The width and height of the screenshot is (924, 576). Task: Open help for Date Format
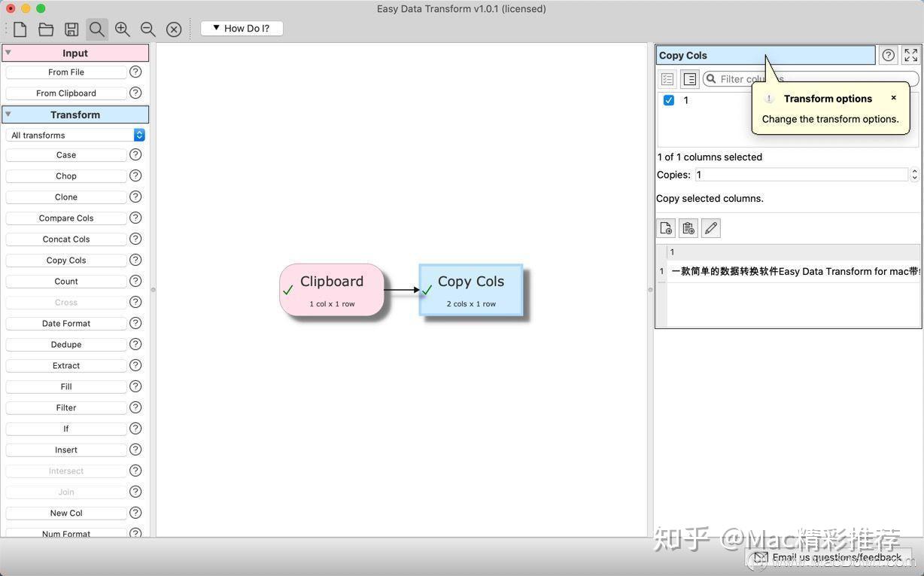135,323
